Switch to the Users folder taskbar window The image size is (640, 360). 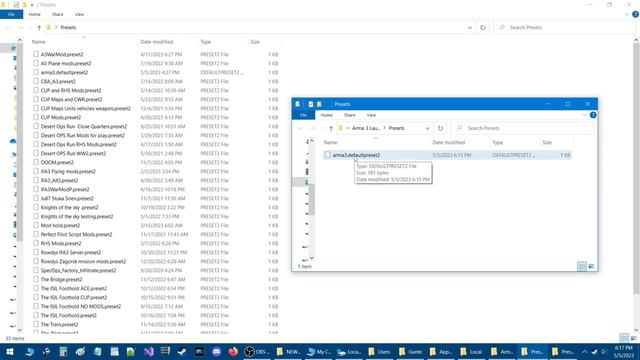click(380, 351)
